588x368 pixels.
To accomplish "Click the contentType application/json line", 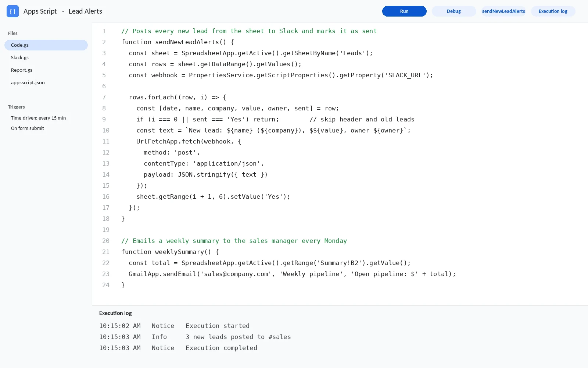I will click(x=204, y=163).
